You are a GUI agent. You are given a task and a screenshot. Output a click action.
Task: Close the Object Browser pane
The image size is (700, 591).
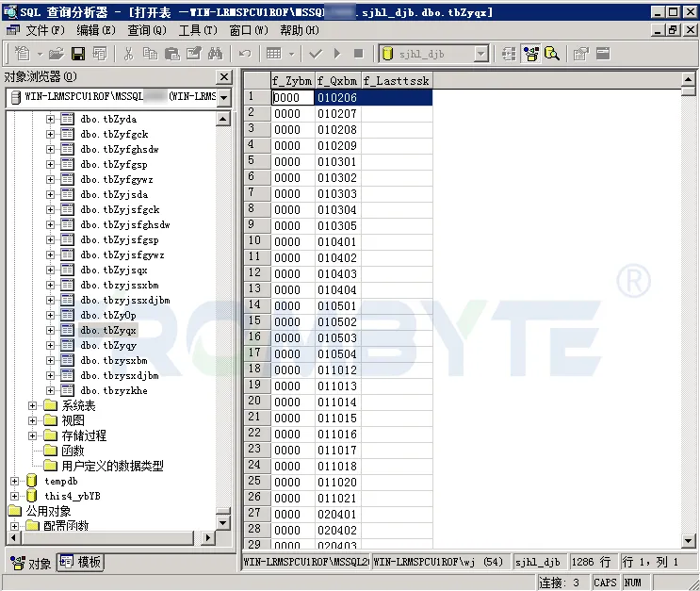224,77
